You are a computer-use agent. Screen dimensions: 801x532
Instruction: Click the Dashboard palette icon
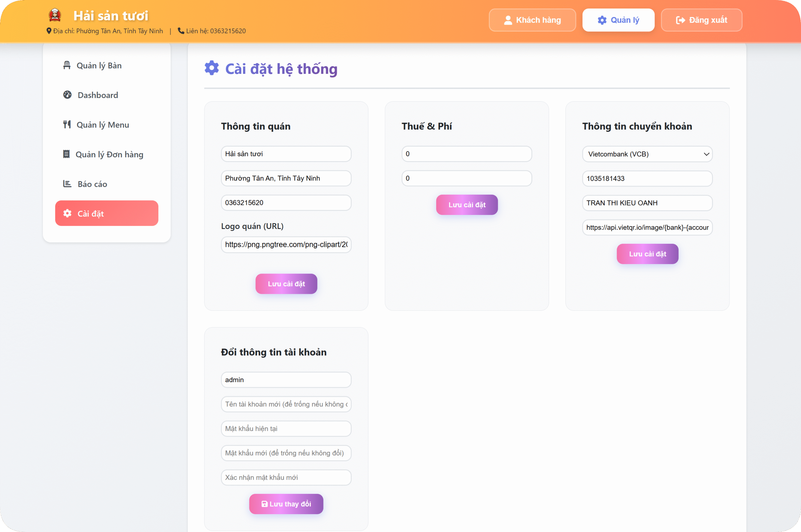67,95
